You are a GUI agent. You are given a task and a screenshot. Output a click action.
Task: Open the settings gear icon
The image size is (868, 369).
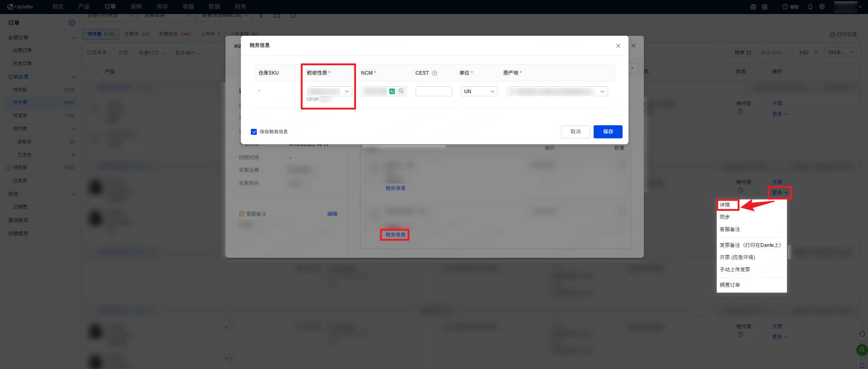pyautogui.click(x=822, y=7)
